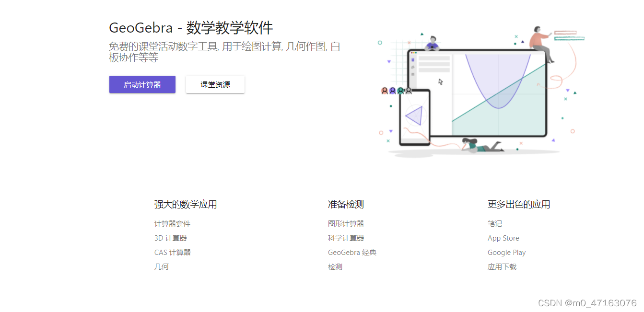Click the 应用下载 link

pos(502,267)
